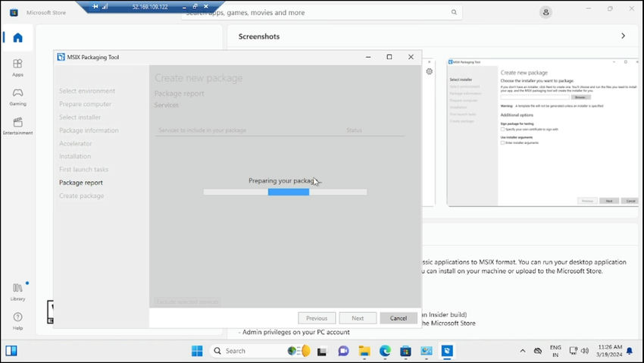Open the Gaming section in Microsoft Store
The image size is (644, 363).
click(17, 97)
